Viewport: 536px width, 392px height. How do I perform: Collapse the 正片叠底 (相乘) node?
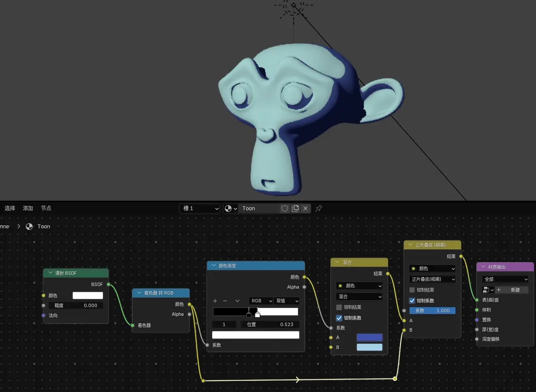tap(411, 245)
